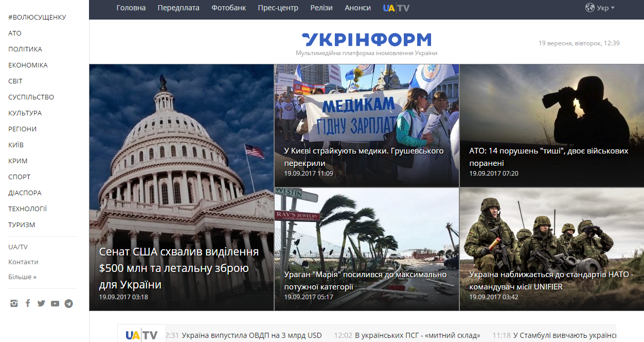The image size is (644, 342).
Task: Open the СУСПІЛЬСТВО sidebar section
Action: tap(31, 97)
